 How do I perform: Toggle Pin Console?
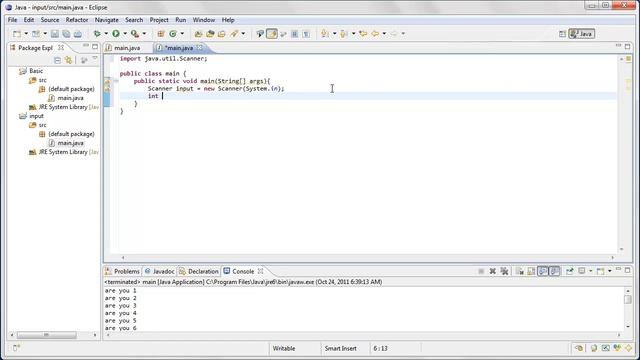point(570,271)
